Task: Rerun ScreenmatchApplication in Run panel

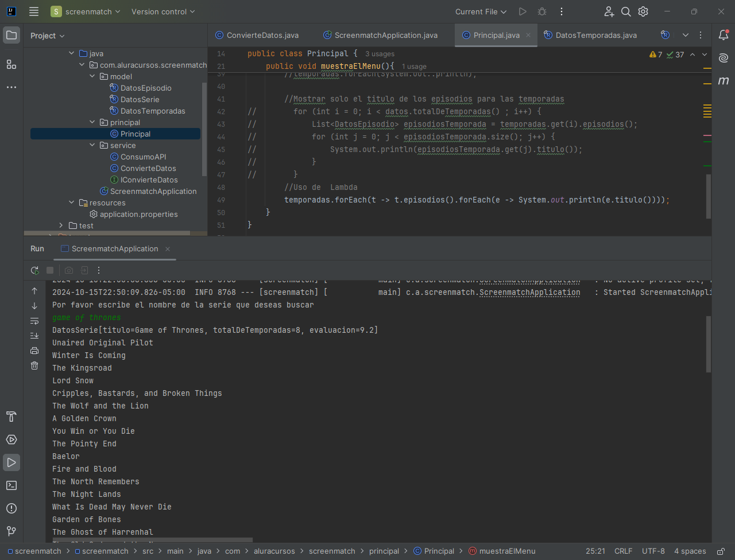Action: point(35,270)
